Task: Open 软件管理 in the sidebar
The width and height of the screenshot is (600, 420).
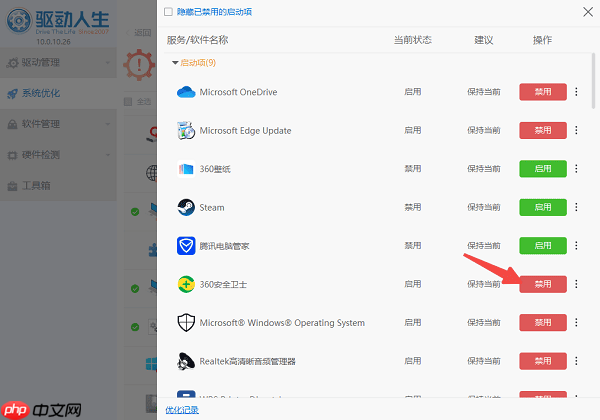Action: [58, 124]
